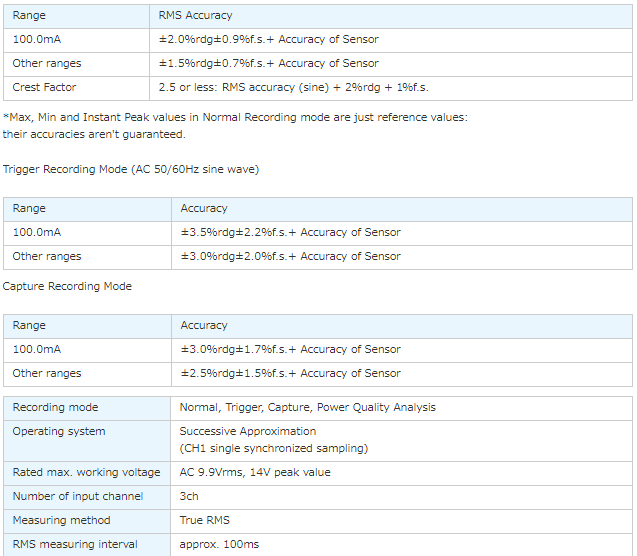
Task: Click the "Capture Recording Mode" heading text
Action: [67, 287]
